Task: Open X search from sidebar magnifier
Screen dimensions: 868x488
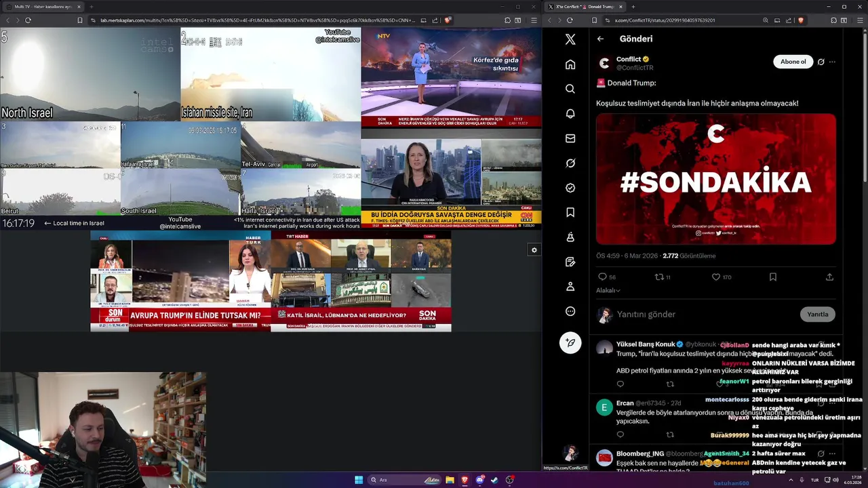Action: coord(570,89)
